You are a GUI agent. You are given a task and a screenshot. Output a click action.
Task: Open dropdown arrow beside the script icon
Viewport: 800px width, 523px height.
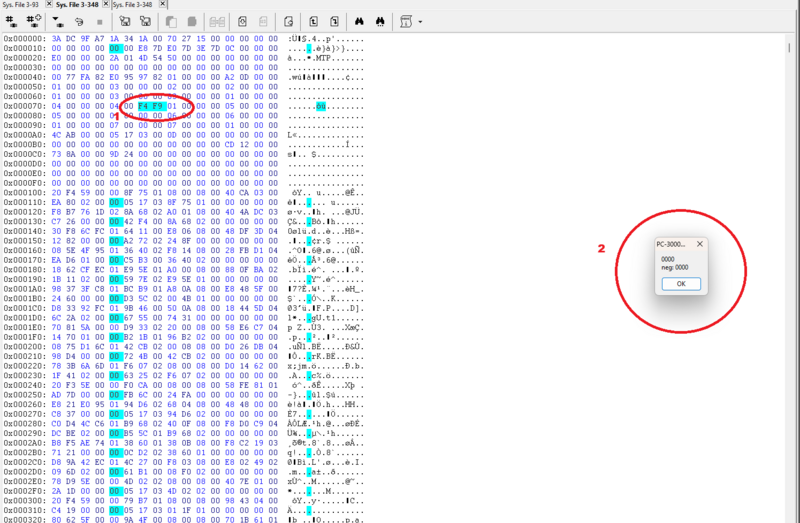click(x=420, y=20)
